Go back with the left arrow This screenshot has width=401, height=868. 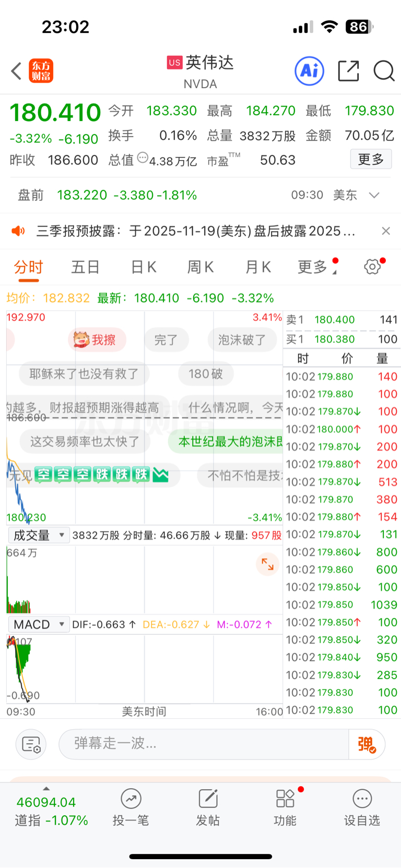tap(16, 71)
